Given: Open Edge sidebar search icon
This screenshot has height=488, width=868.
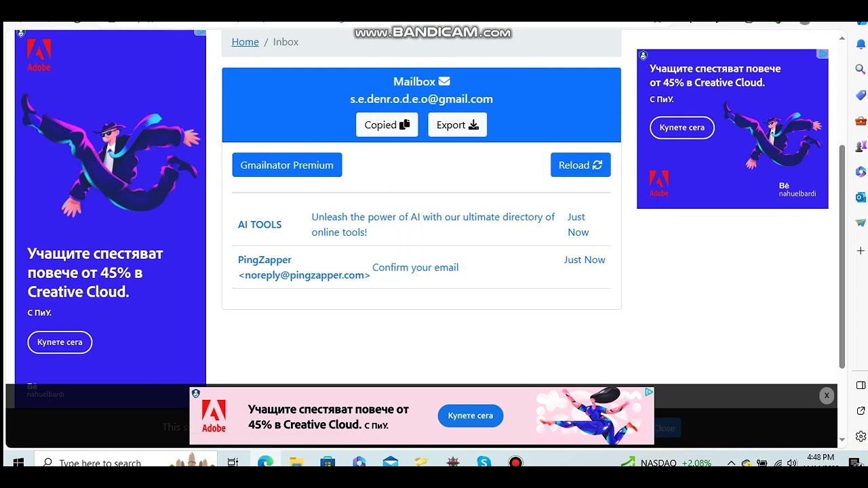Looking at the screenshot, I should 861,69.
